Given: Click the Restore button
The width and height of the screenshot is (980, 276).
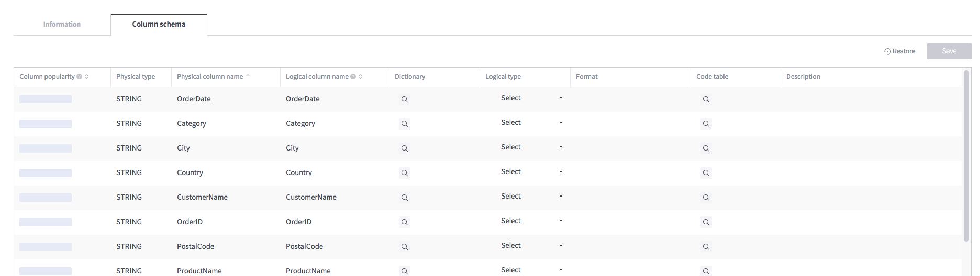Looking at the screenshot, I should point(899,51).
